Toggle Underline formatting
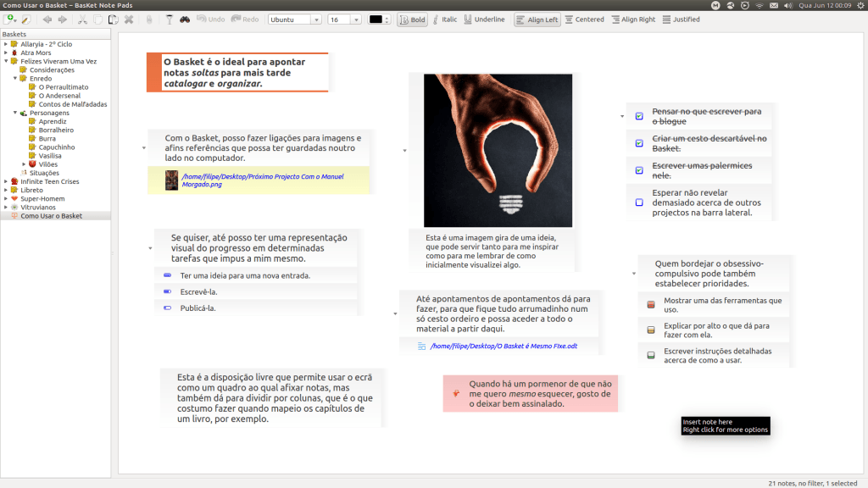Viewport: 868px width, 488px height. point(484,19)
